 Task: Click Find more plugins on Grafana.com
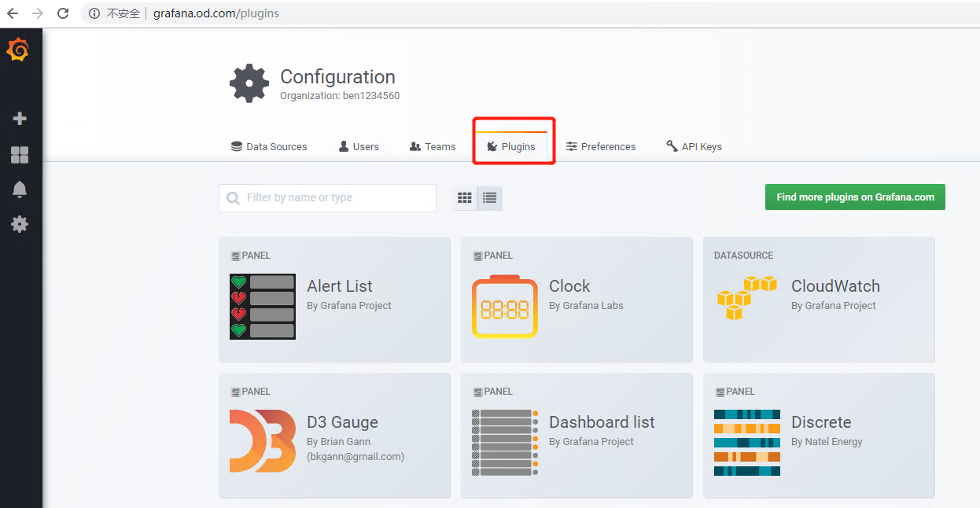855,197
